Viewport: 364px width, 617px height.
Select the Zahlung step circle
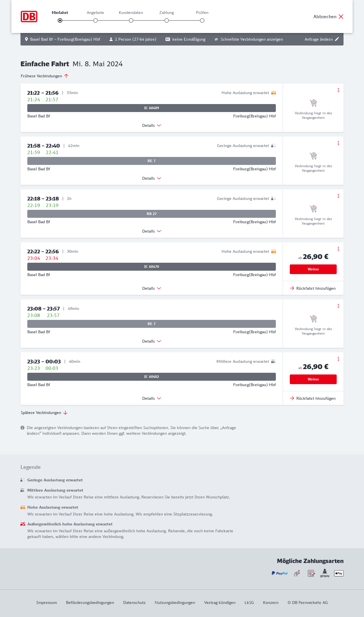coord(167,20)
